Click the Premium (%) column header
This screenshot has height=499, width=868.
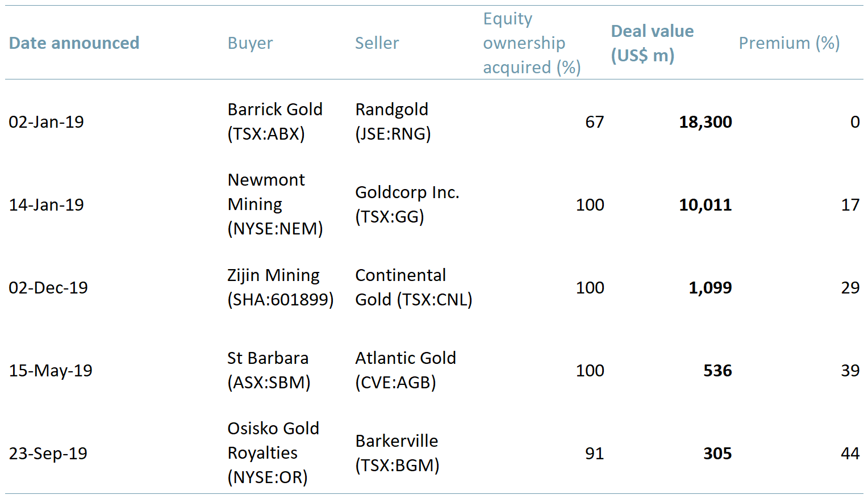[788, 43]
